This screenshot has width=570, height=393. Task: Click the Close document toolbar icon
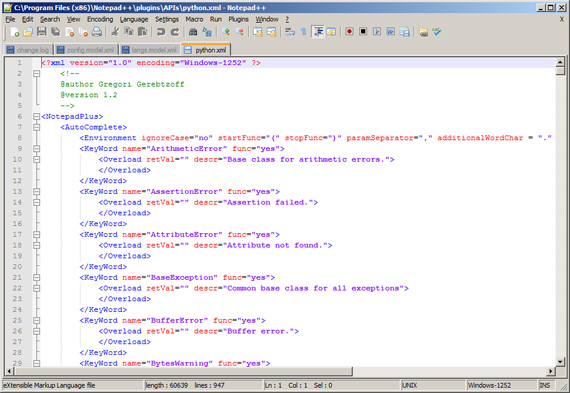[x=69, y=32]
